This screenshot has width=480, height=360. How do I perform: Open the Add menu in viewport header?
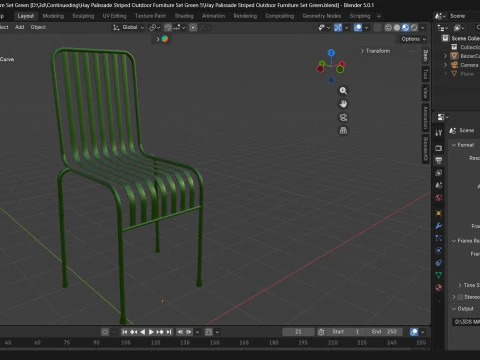click(x=20, y=27)
